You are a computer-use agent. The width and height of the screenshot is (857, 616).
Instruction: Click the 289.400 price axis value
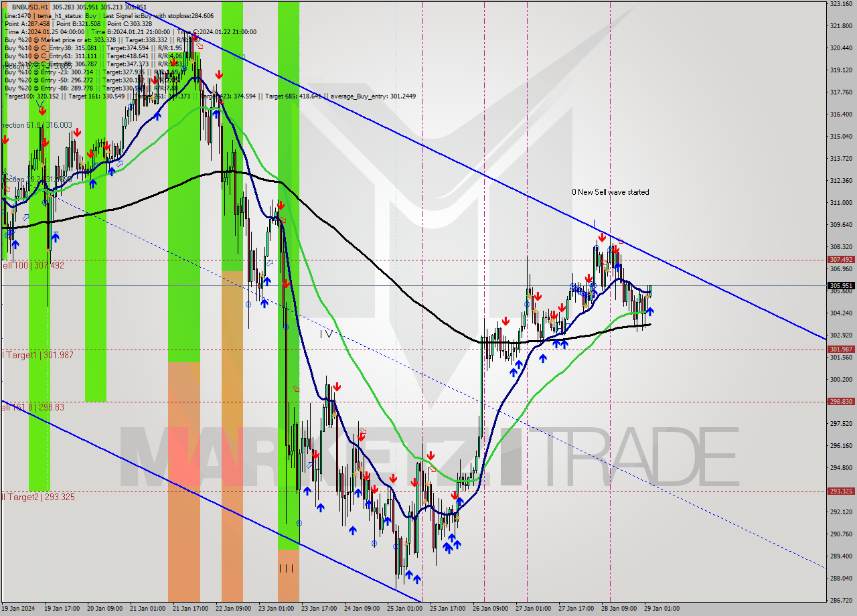click(841, 556)
